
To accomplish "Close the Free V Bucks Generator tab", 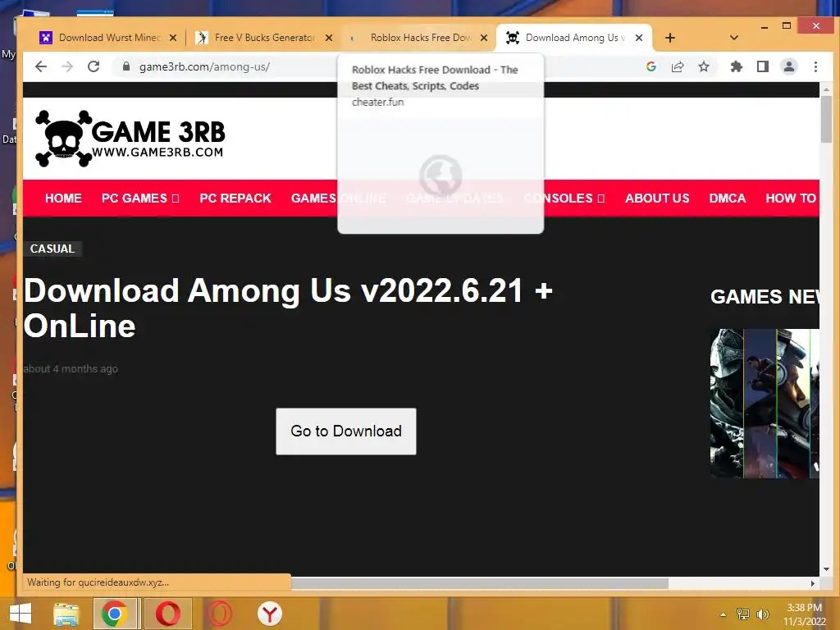I will 329,38.
